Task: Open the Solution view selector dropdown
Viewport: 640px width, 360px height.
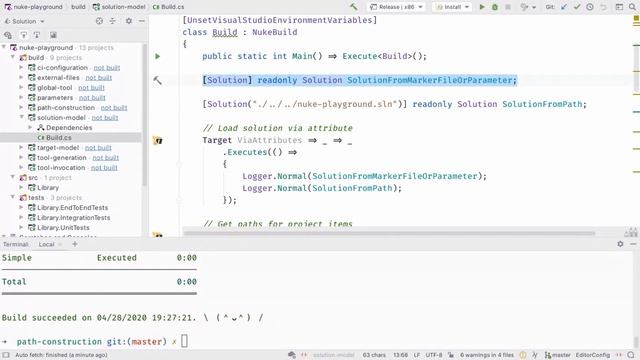Action: tap(24, 21)
